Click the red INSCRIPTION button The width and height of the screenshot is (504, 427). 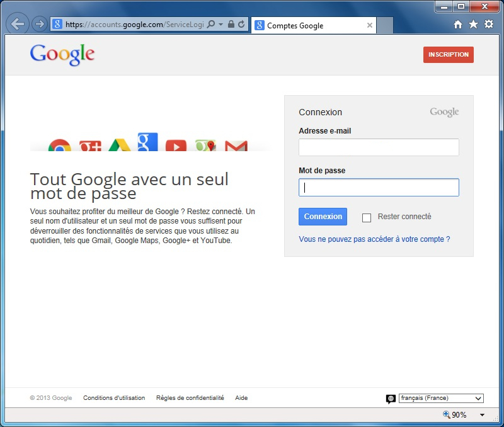[449, 55]
